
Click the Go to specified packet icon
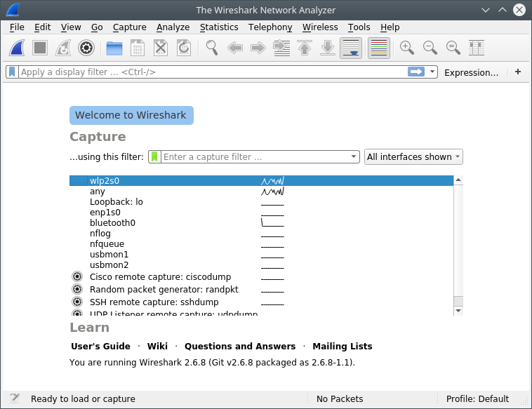(x=281, y=48)
